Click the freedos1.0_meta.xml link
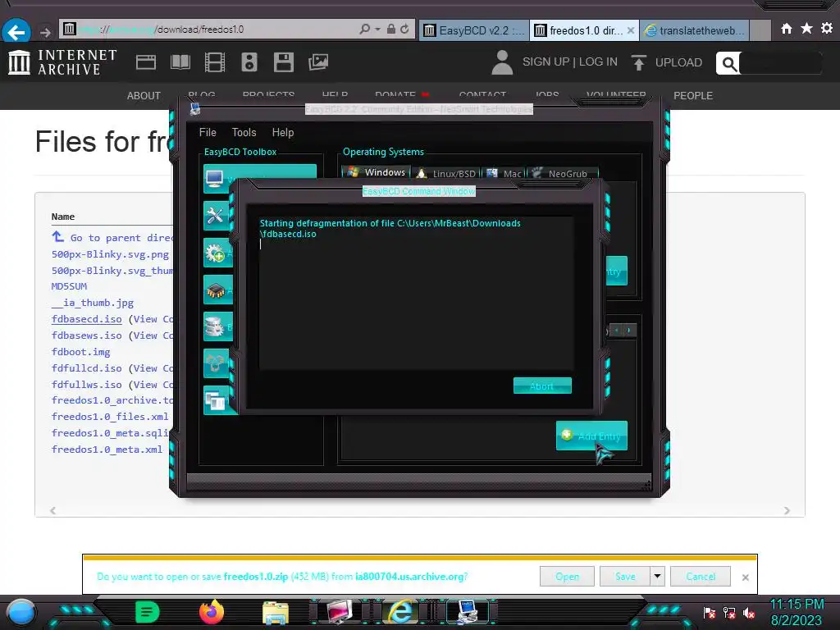This screenshot has height=630, width=840. click(x=107, y=450)
